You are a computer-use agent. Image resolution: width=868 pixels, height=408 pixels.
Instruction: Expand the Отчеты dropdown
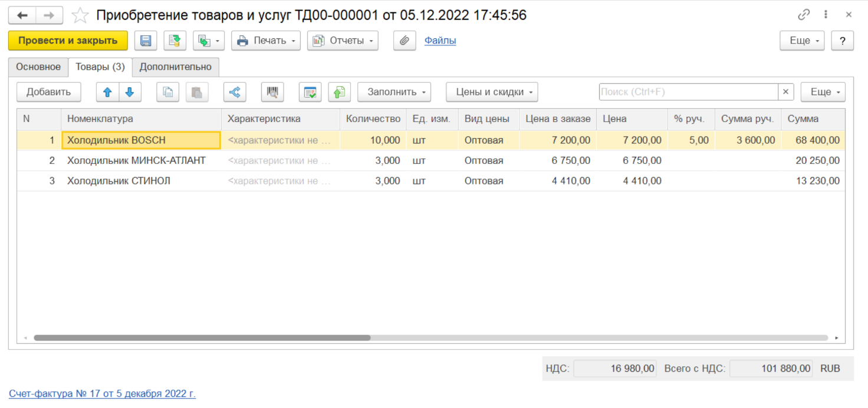(x=343, y=41)
